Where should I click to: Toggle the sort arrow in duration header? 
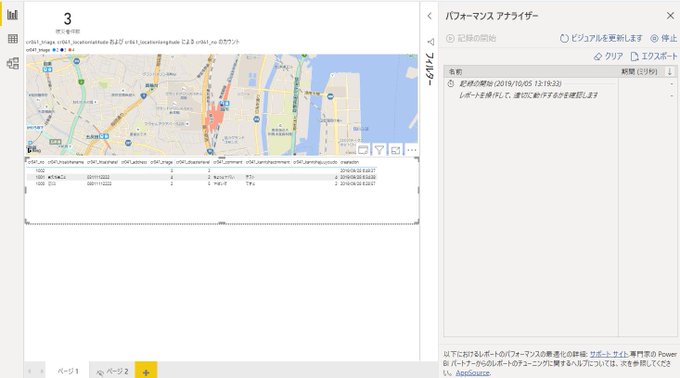click(x=670, y=72)
